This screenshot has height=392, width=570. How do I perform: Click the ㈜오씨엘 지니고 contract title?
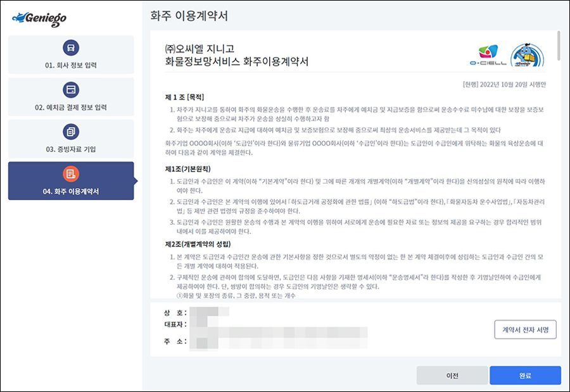(x=199, y=49)
